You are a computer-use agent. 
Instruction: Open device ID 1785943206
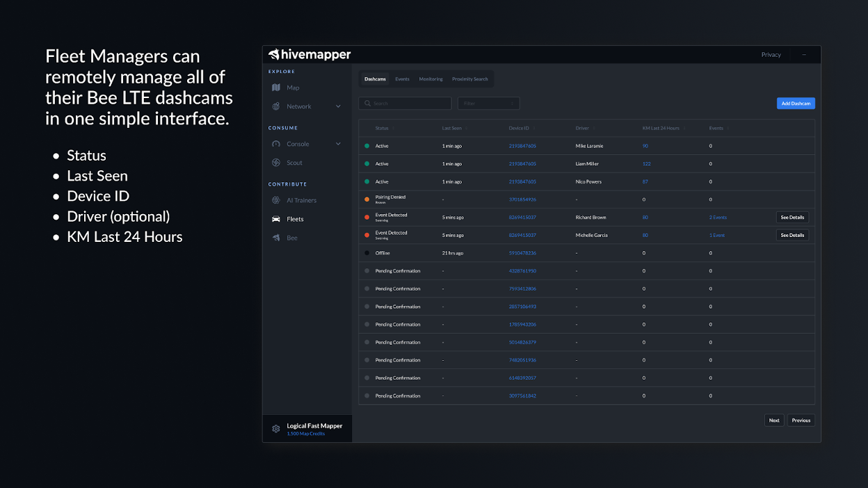pos(522,325)
